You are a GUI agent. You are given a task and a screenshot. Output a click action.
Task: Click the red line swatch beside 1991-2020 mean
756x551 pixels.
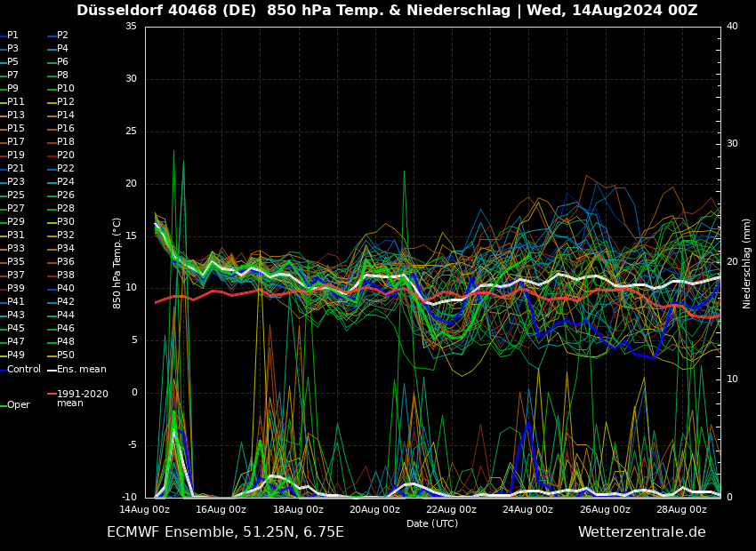[52, 394]
